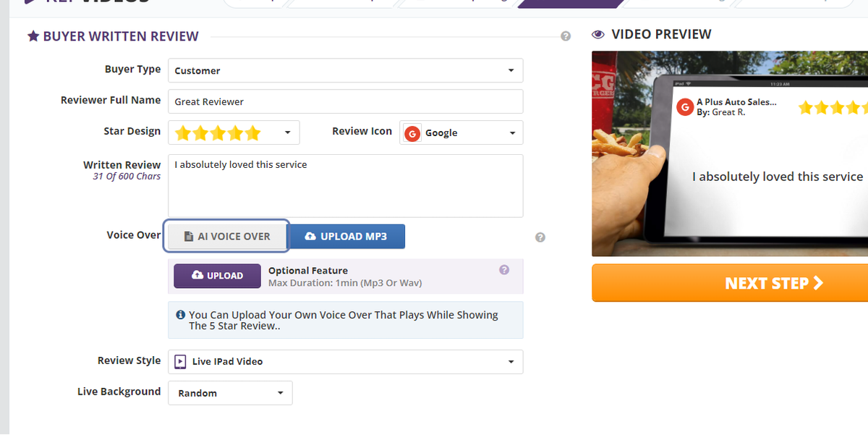
Task: Click the help icon beside Buyer Written Review heading
Action: click(566, 35)
